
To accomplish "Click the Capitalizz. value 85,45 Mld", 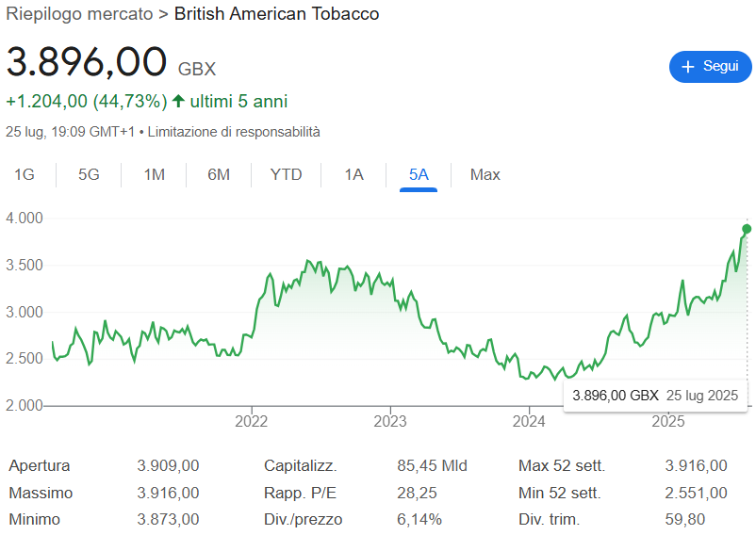I will (x=432, y=465).
